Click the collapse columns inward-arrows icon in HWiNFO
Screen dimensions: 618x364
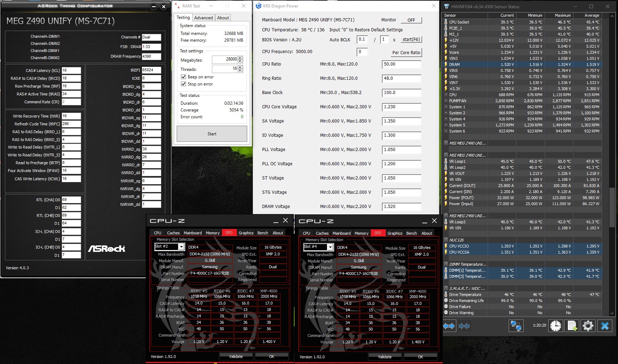(464, 326)
